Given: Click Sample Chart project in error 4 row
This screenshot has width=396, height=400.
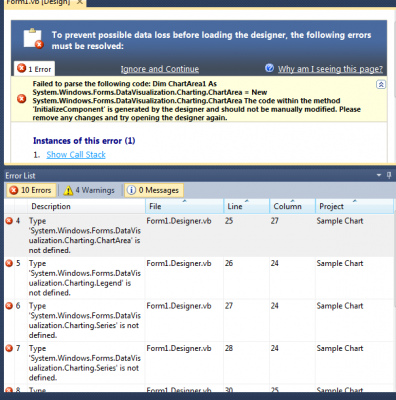Looking at the screenshot, I should 340,221.
